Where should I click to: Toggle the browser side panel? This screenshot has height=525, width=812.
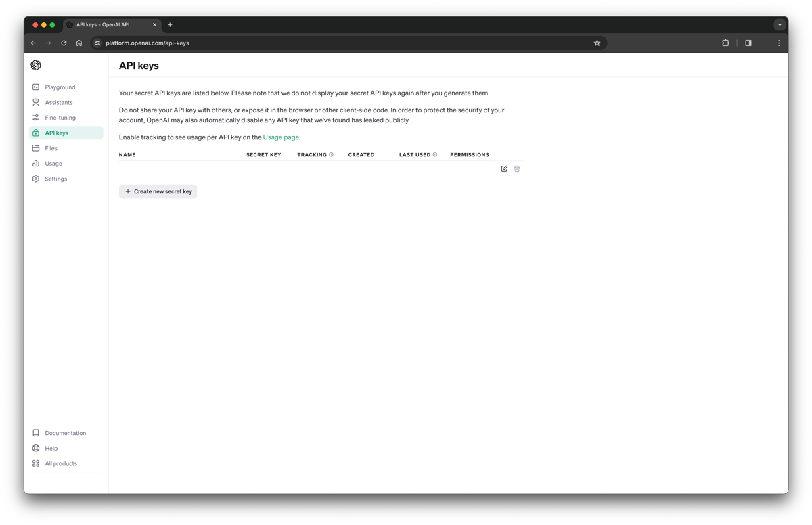[x=748, y=43]
